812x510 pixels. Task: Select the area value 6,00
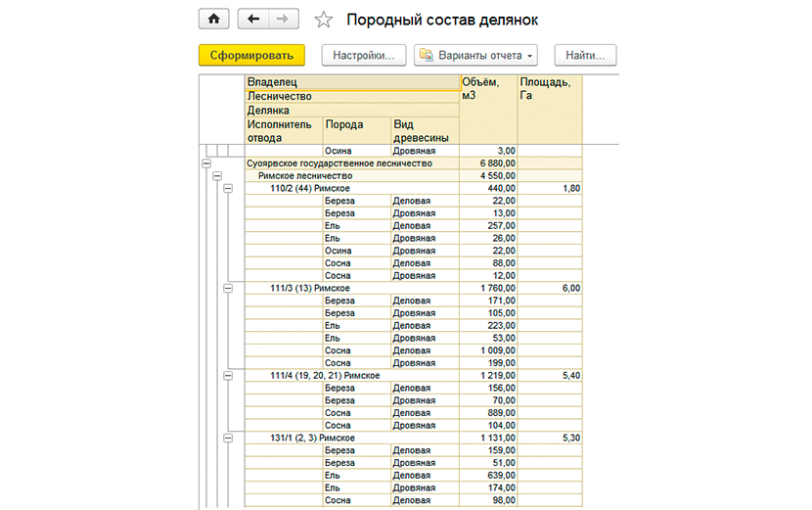(x=550, y=288)
